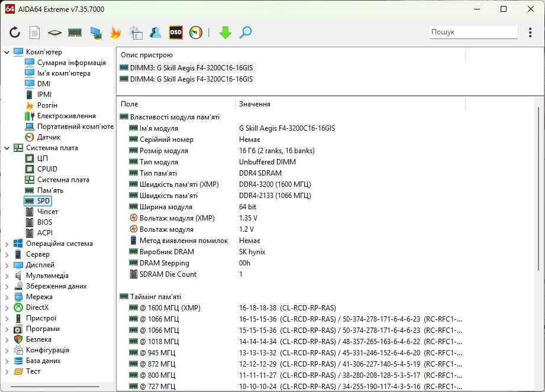Open the DMI tree item
Image resolution: width=545 pixels, height=392 pixels.
37,84
